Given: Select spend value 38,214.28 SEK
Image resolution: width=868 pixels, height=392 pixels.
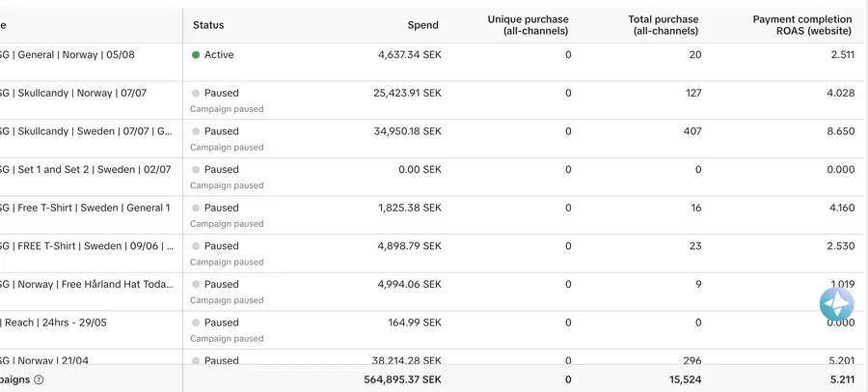Looking at the screenshot, I should 407,360.
